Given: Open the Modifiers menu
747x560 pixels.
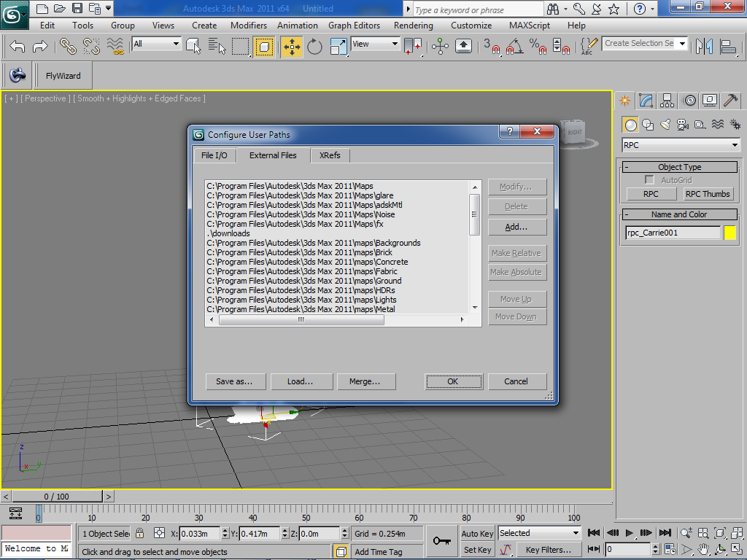Looking at the screenshot, I should click(x=249, y=26).
